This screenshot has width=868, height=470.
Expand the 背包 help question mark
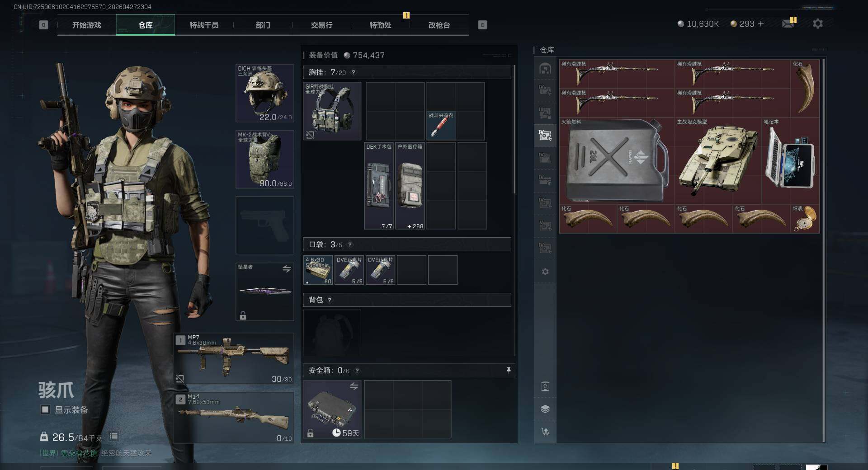point(329,300)
